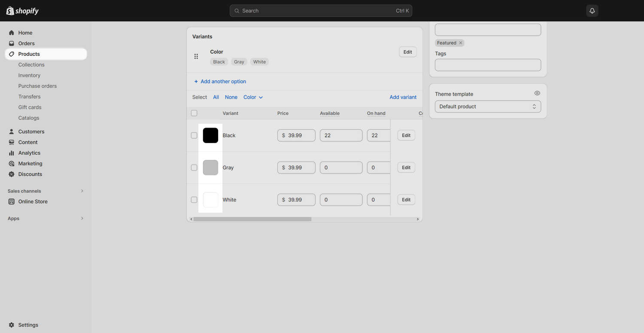
Task: Remove the Featured collection tag
Action: point(461,43)
